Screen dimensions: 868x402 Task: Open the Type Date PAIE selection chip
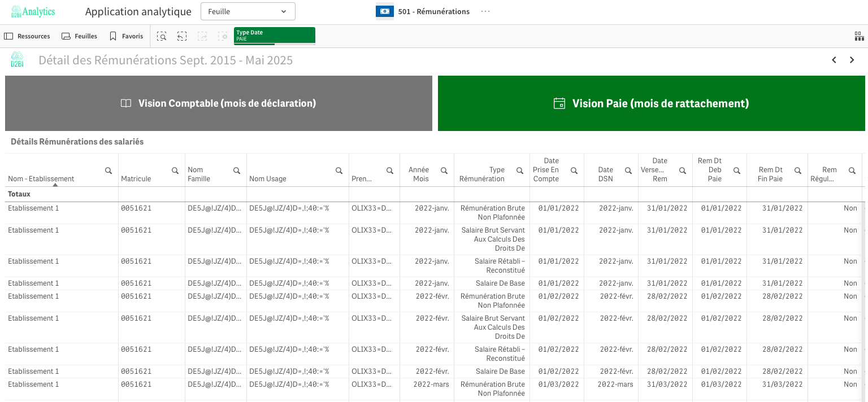coord(275,36)
